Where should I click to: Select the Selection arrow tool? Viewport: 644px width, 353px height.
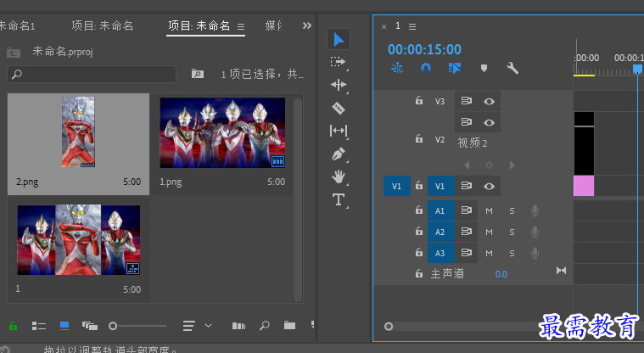(x=339, y=40)
